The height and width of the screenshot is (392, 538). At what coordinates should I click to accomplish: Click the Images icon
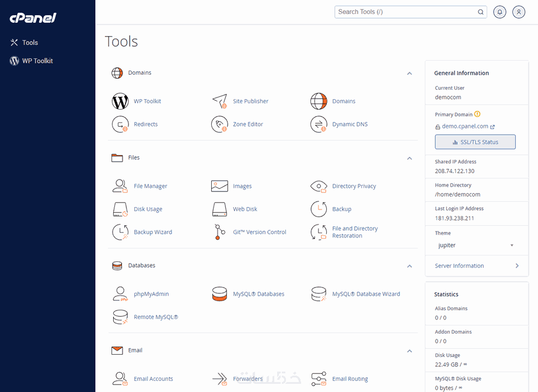[x=219, y=186]
